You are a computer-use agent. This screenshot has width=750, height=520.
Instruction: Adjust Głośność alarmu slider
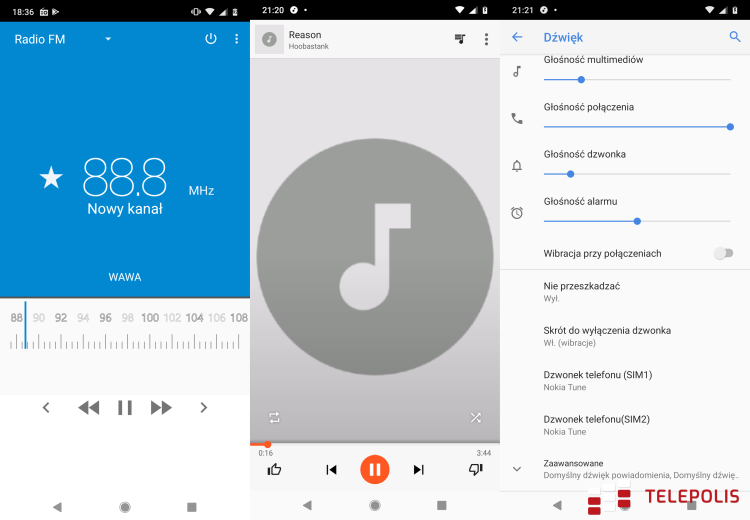[x=637, y=221]
